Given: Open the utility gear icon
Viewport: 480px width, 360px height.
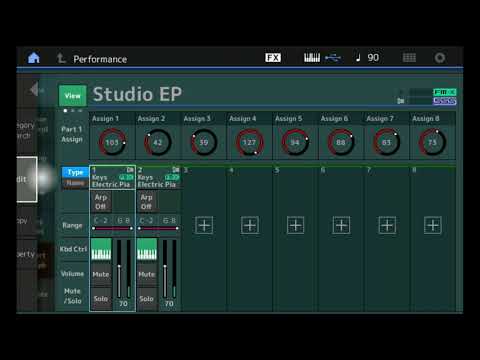Looking at the screenshot, I should point(440,58).
